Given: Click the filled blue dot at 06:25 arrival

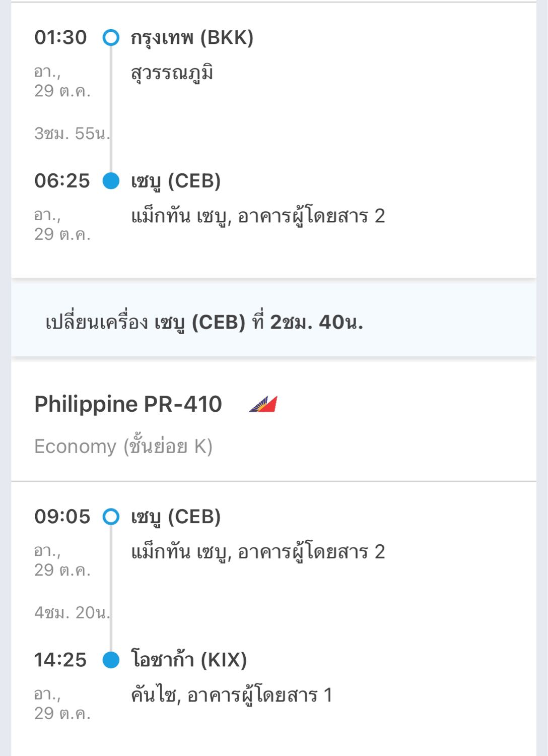Looking at the screenshot, I should (x=111, y=181).
